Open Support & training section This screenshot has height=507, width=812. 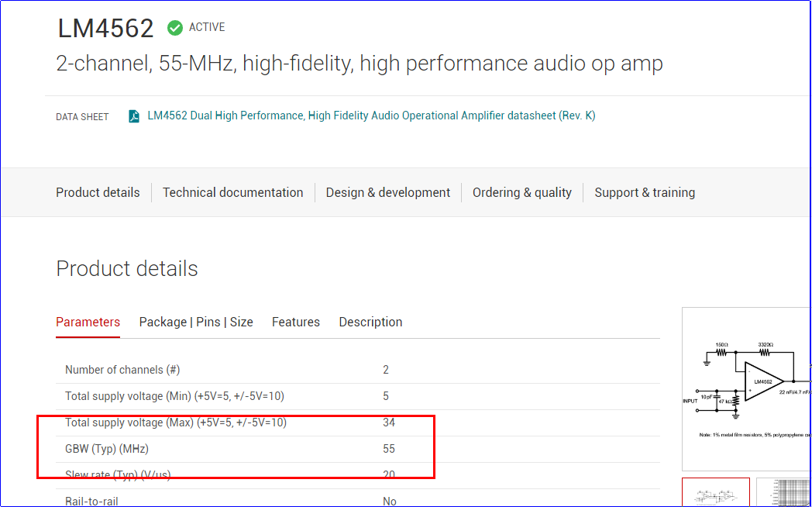pos(645,193)
